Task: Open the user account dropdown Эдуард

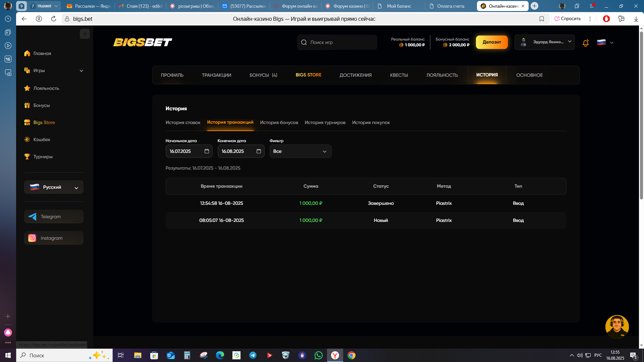Action: 544,42
